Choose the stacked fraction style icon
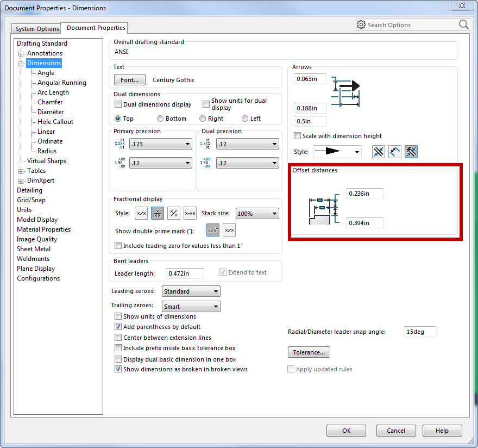 (158, 214)
